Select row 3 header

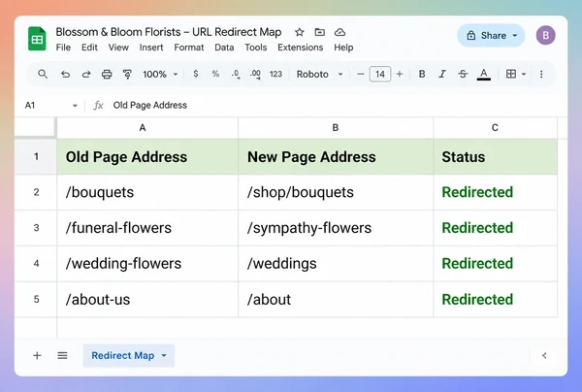click(36, 228)
